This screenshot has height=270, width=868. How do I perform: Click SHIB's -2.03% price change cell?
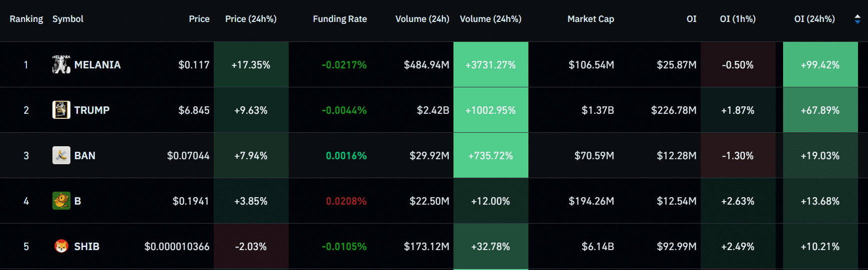[x=251, y=247]
